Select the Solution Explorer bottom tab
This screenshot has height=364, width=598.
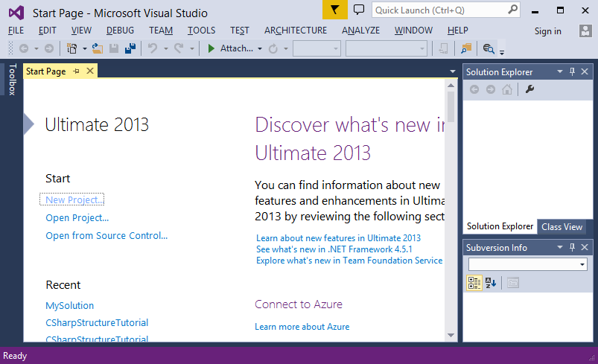tap(500, 226)
